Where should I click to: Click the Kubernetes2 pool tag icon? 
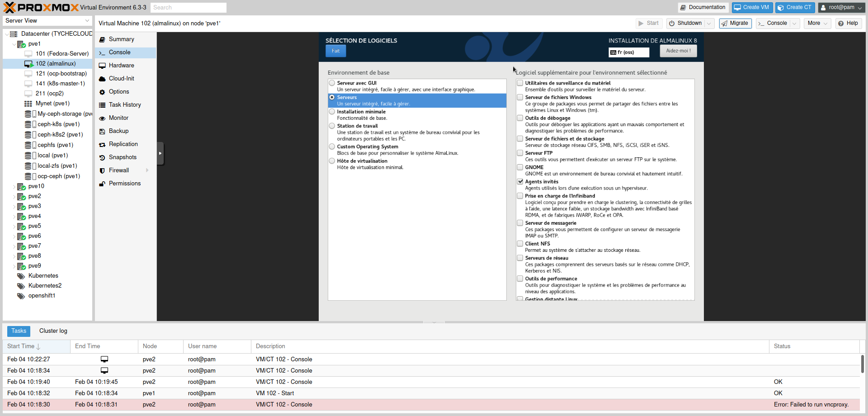pos(21,286)
